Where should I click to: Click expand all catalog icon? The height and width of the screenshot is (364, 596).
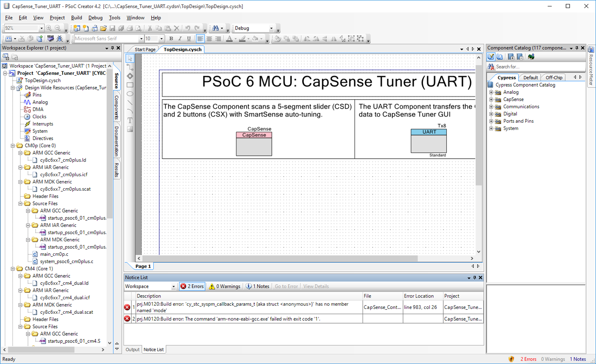511,57
